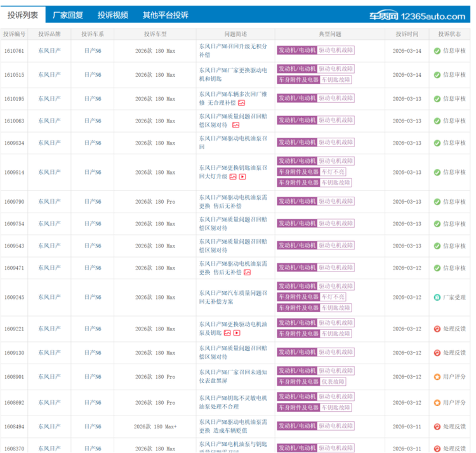Select complaint number 1609814
The height and width of the screenshot is (453, 476).
point(14,173)
